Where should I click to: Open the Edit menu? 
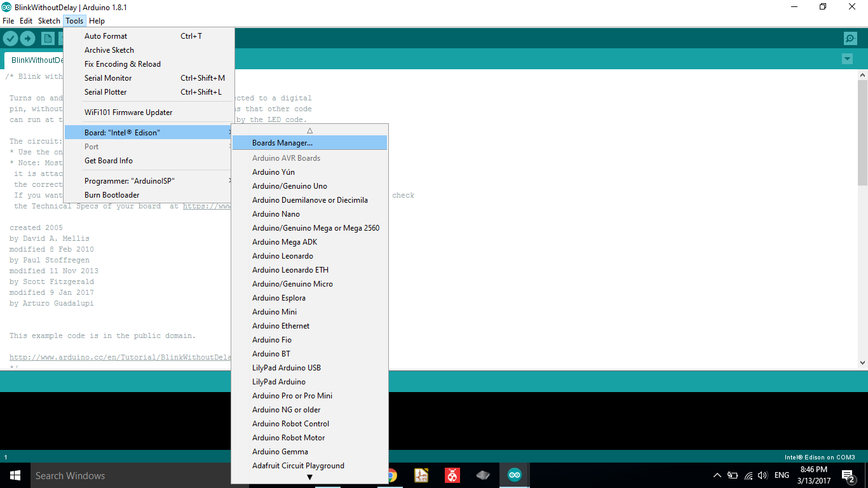[26, 21]
